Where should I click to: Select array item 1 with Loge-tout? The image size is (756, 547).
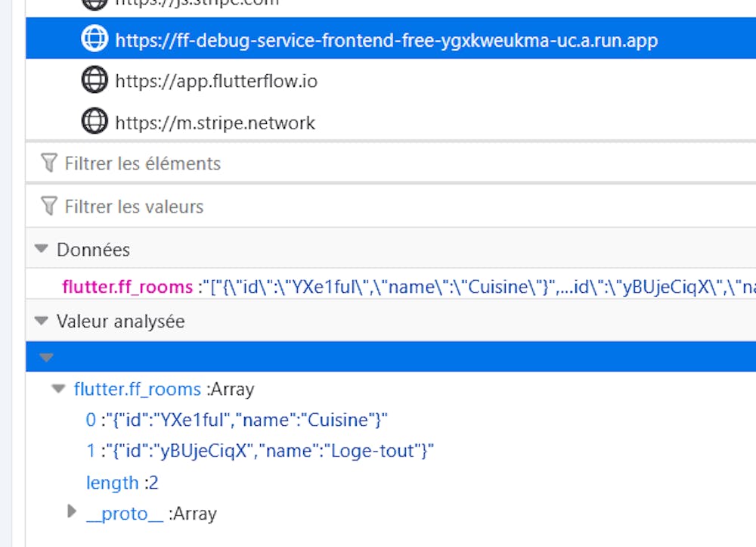[259, 451]
